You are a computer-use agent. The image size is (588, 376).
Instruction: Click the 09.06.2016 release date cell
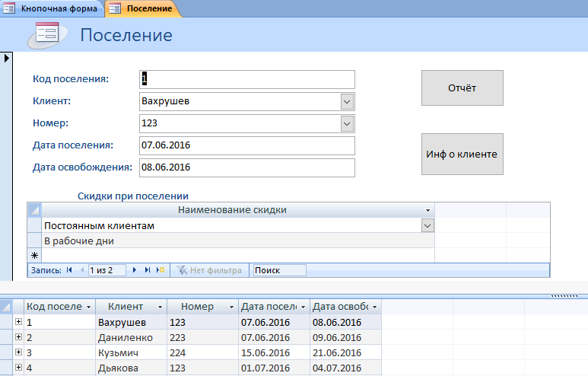tap(345, 337)
